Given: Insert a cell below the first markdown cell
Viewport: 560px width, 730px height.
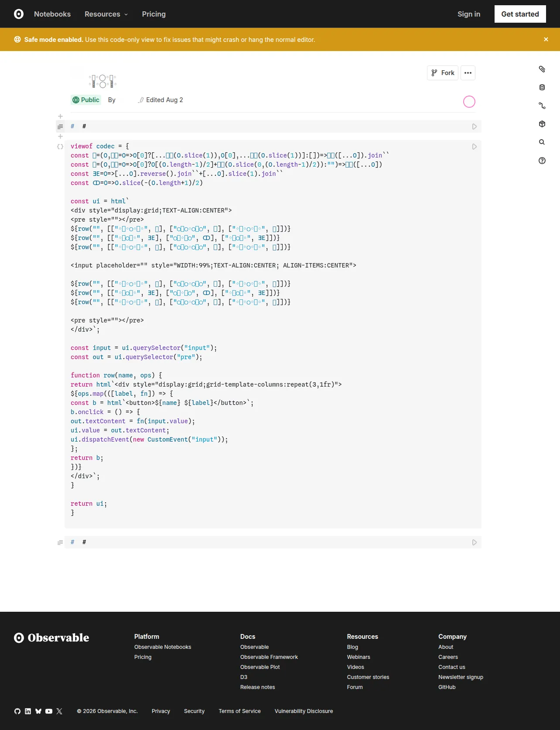Looking at the screenshot, I should [x=61, y=137].
